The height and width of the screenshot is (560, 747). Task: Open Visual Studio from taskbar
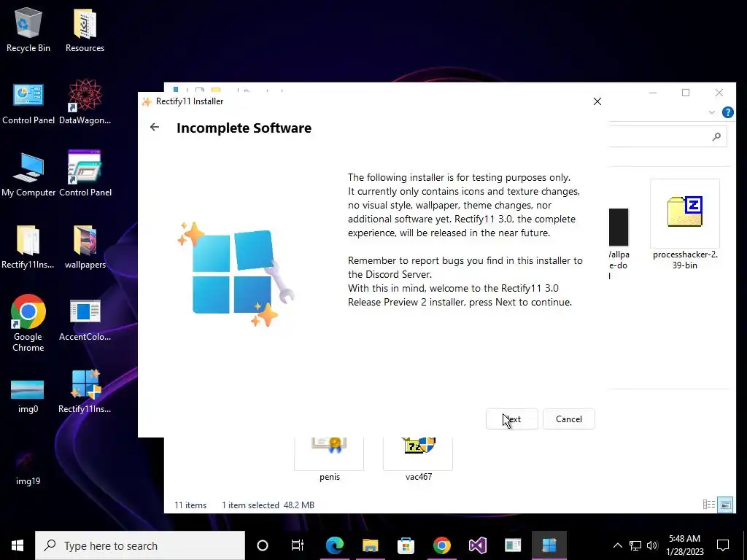pyautogui.click(x=477, y=545)
